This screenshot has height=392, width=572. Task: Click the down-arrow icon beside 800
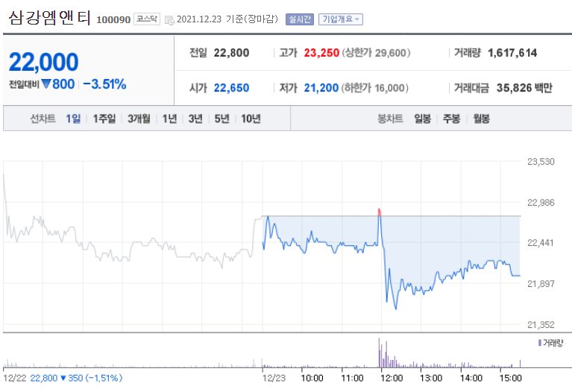point(46,84)
